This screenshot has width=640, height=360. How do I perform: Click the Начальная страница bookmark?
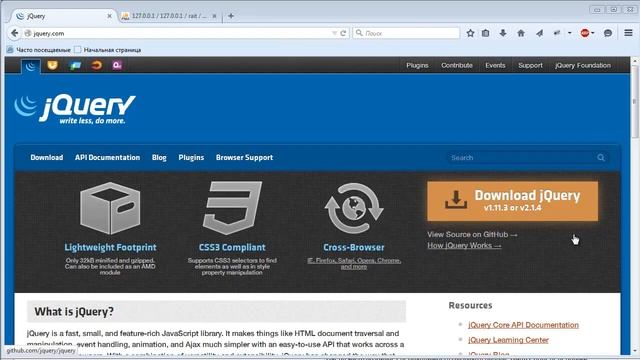coord(108,50)
